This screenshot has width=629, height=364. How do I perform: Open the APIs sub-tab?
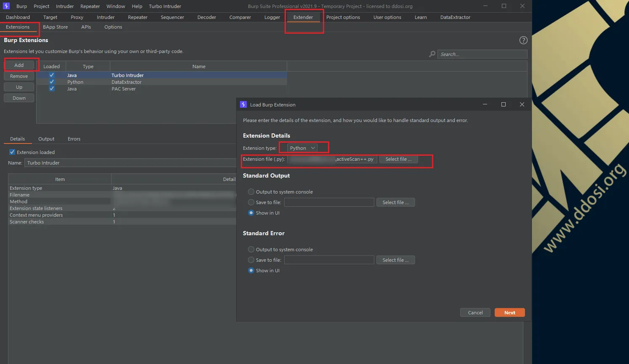pos(86,27)
